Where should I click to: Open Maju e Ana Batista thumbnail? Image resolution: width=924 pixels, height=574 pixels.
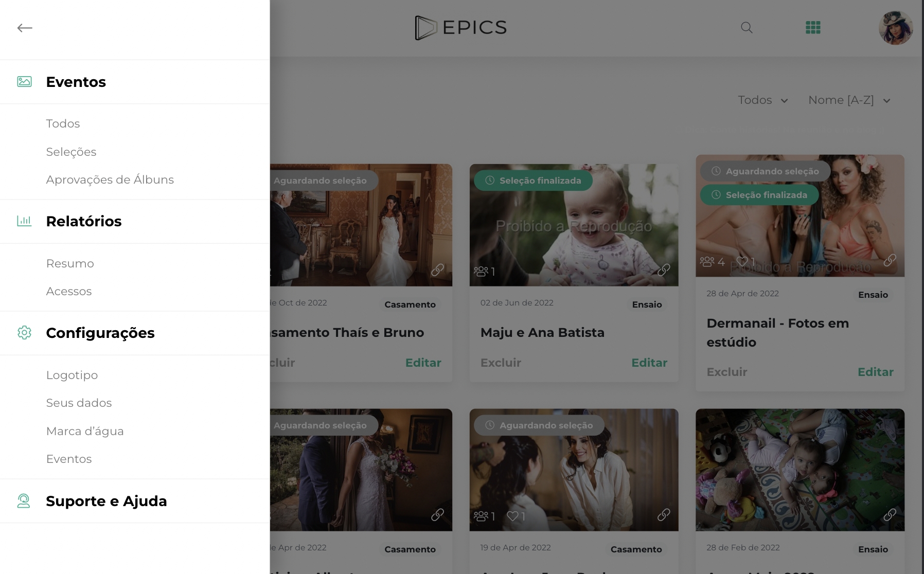tap(574, 225)
